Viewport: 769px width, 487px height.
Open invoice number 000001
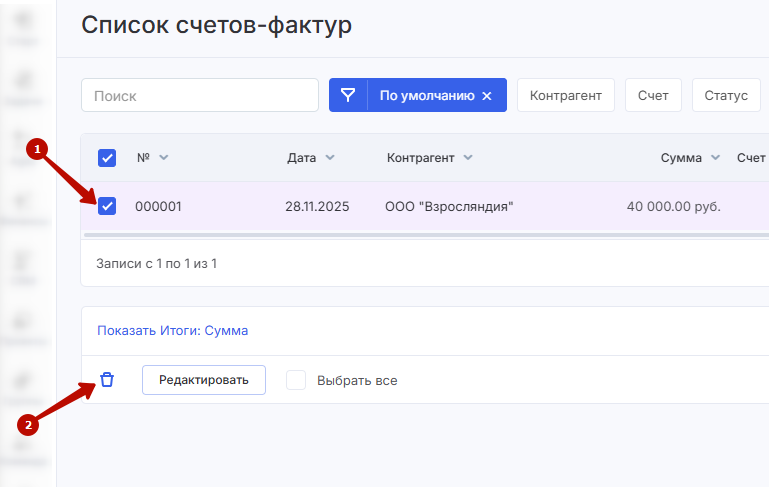(158, 207)
